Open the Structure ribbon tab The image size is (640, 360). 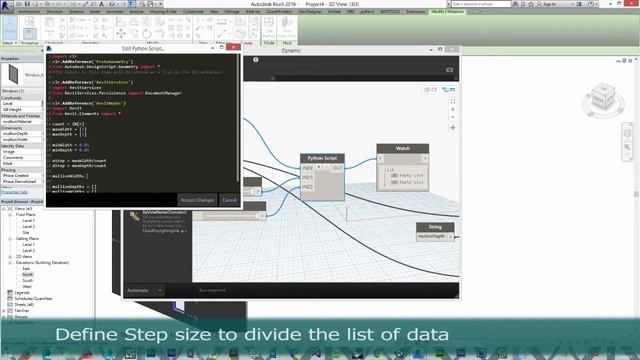tap(55, 12)
